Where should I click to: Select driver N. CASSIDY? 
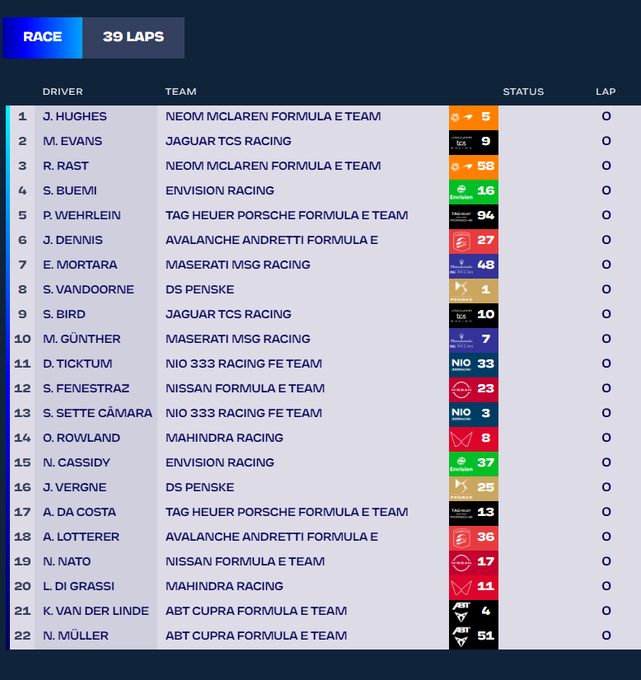coord(76,462)
